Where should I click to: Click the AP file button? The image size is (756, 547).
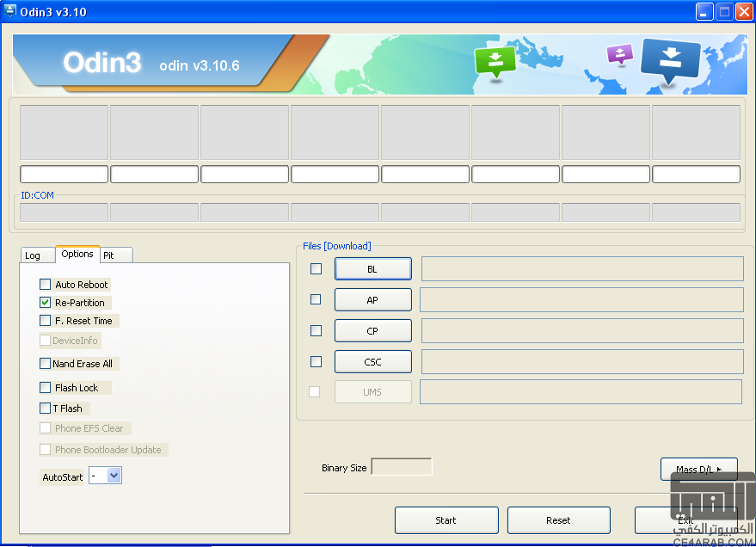click(373, 300)
